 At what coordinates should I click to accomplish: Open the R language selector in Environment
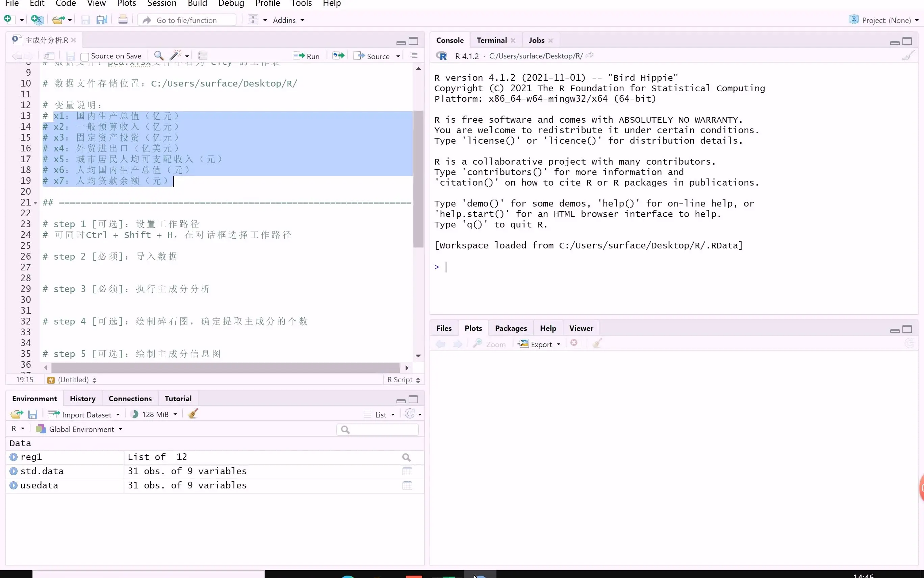[x=18, y=429]
